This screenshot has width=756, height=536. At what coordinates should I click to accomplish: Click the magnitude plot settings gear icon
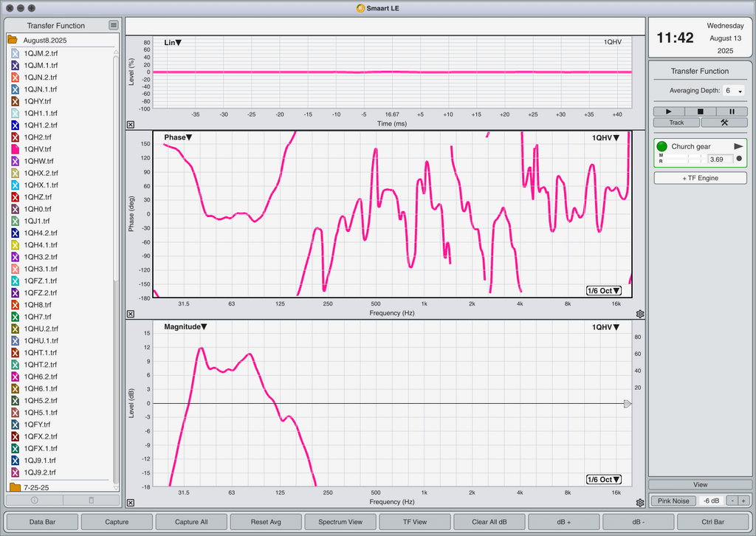tap(640, 503)
